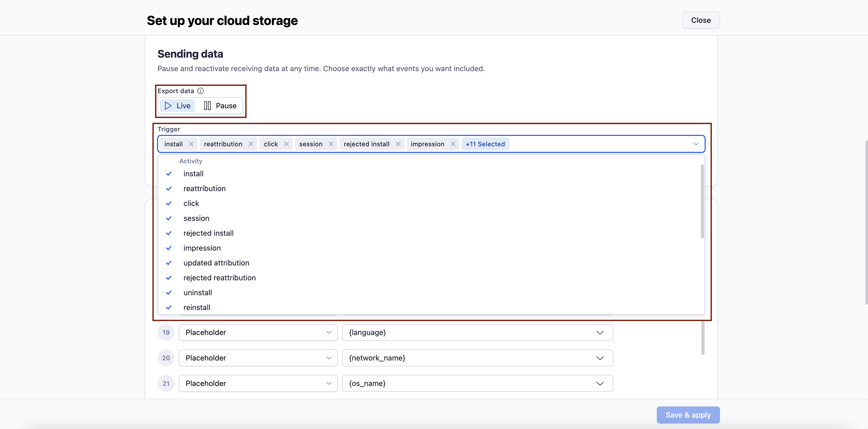Screen dimensions: 868x429
Task: Click the Pause export icon button
Action: tap(220, 106)
